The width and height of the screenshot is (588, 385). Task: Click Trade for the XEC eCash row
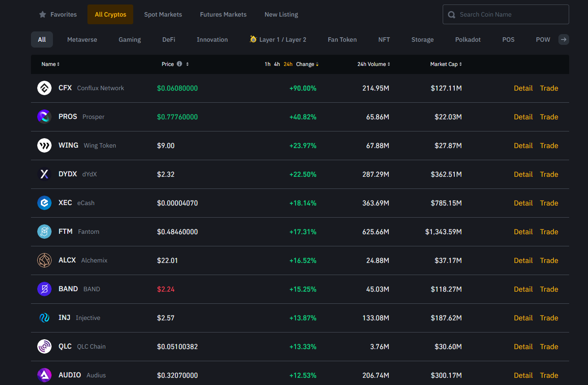click(x=549, y=203)
